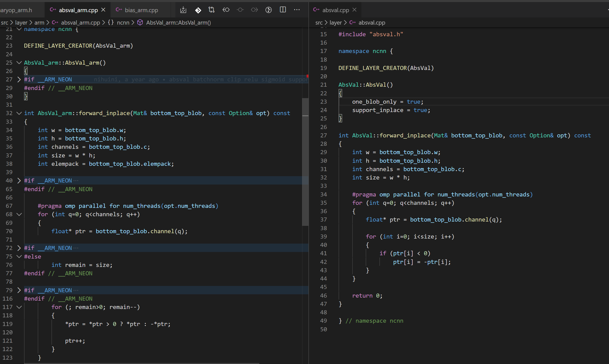The image size is (609, 364).
Task: Click the left editor's vertical scrollbar thumb
Action: [x=305, y=162]
